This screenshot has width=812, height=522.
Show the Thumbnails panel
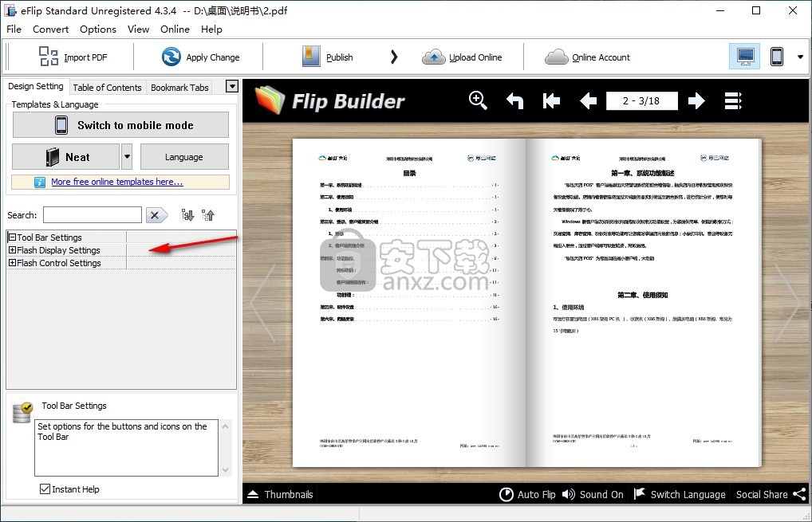click(x=280, y=494)
